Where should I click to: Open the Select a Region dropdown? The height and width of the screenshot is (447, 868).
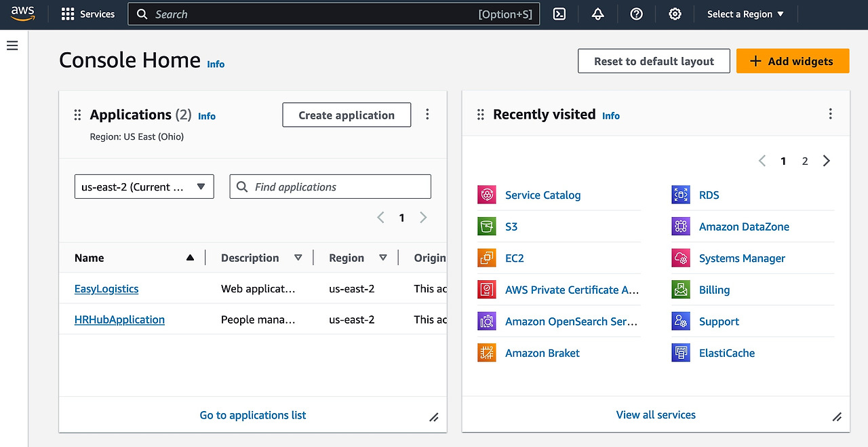coord(745,14)
